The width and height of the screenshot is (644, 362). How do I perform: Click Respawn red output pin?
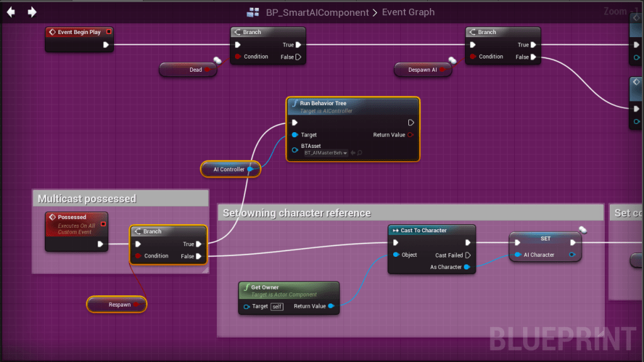coord(136,305)
